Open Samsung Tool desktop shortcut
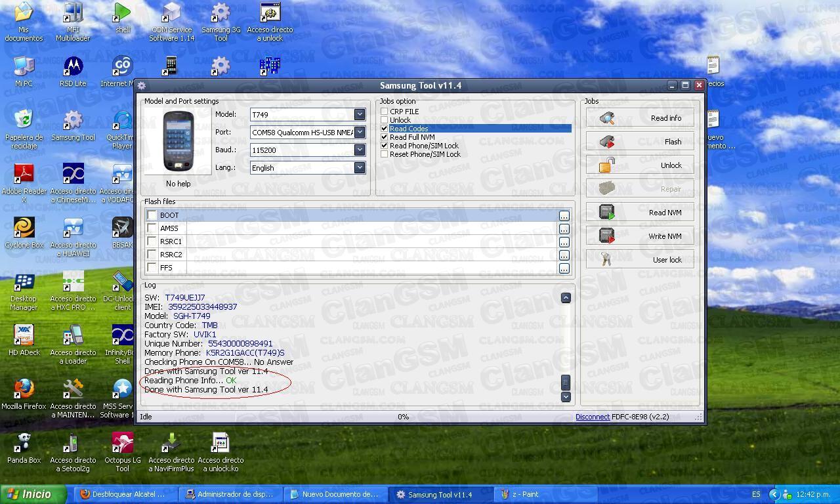This screenshot has width=840, height=504. point(73,125)
